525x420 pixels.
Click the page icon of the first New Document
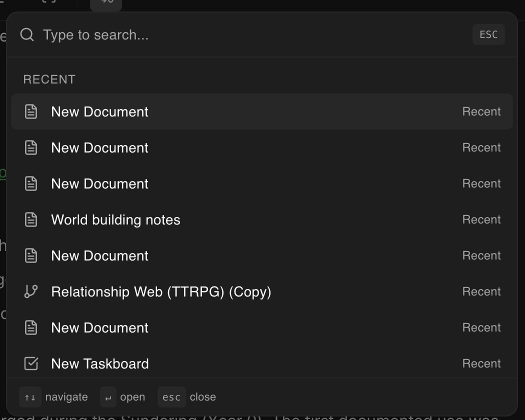pyautogui.click(x=31, y=111)
